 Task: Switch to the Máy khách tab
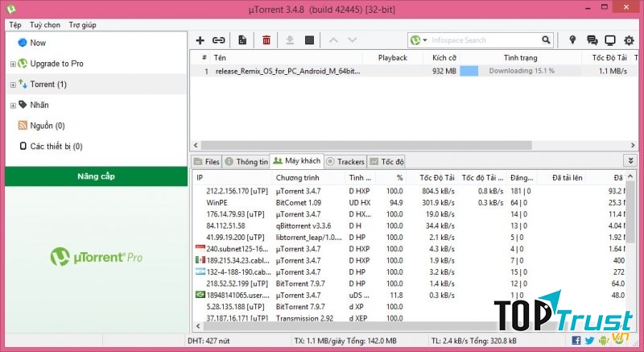coord(296,160)
